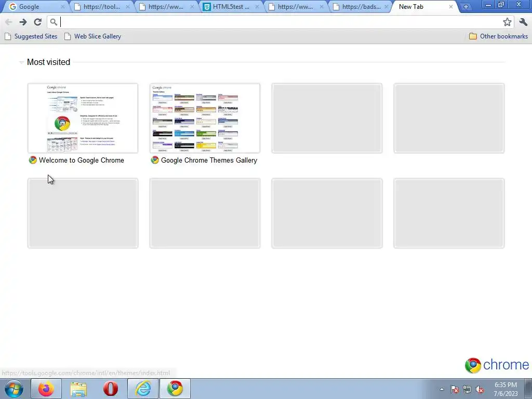Open the Suggested Sites bookmark
532x399 pixels.
pyautogui.click(x=31, y=36)
